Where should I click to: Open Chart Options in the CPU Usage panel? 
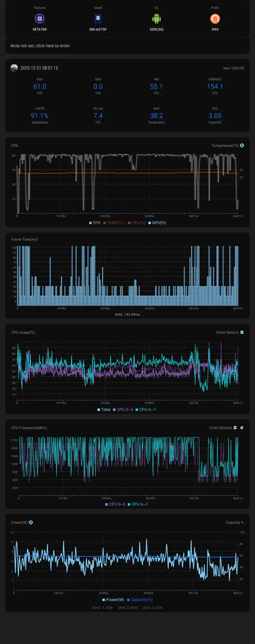point(230,332)
